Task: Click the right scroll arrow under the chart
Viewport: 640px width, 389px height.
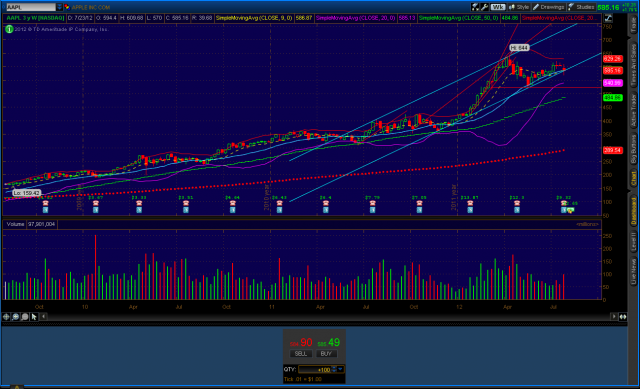Action: click(614, 316)
